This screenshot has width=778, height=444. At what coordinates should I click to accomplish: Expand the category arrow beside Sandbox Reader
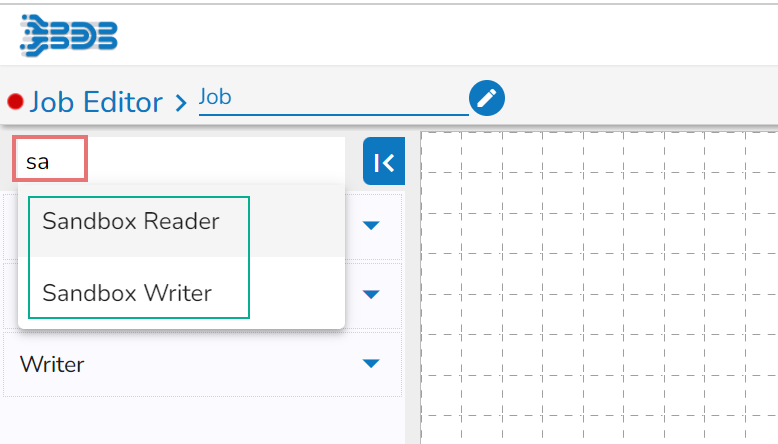click(x=372, y=225)
